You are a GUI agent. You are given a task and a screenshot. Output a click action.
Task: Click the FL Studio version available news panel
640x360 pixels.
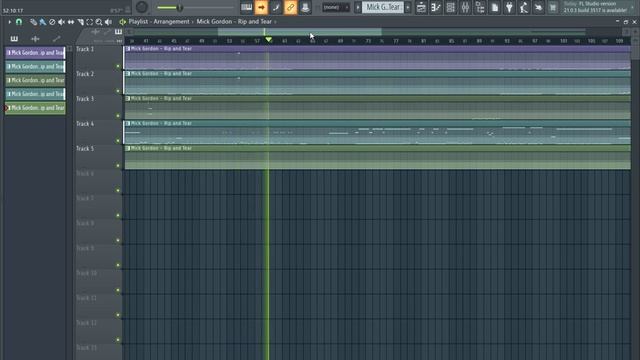595,7
